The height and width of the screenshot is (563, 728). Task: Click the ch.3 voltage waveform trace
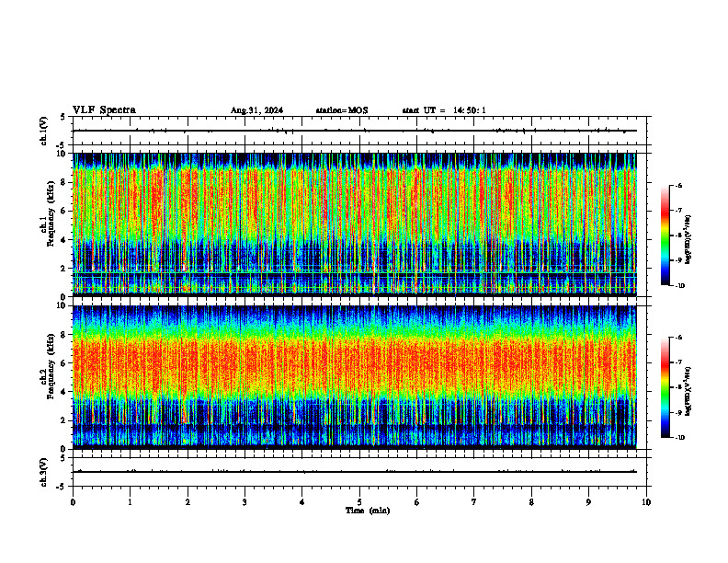[x=355, y=472]
